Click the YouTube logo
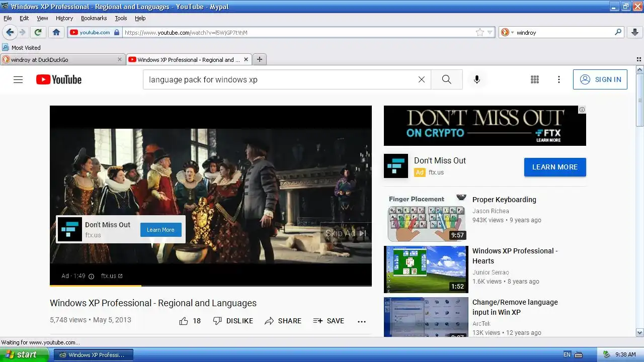Screen dimensions: 644x362 (59, 79)
